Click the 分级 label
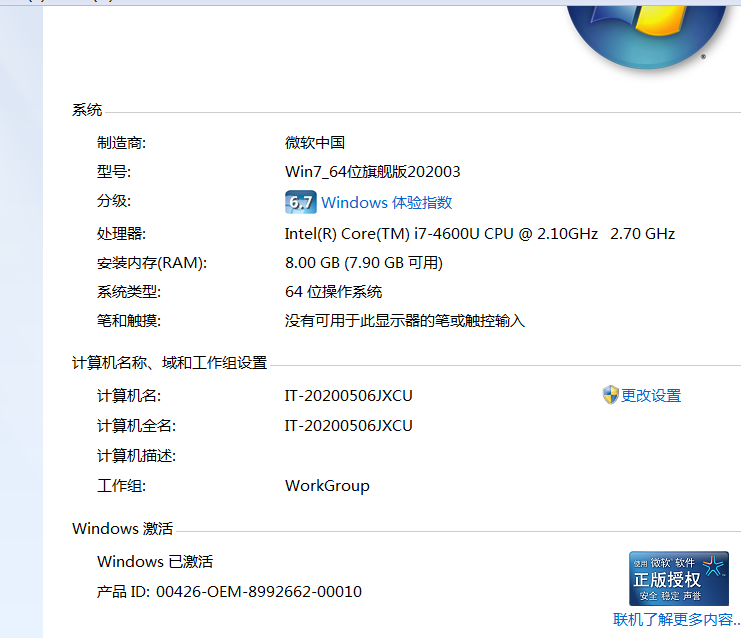Image resolution: width=741 pixels, height=638 pixels. click(x=114, y=201)
